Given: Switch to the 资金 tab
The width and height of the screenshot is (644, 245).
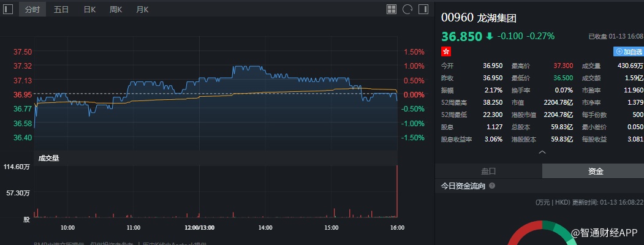Looking at the screenshot, I should click(x=595, y=171).
